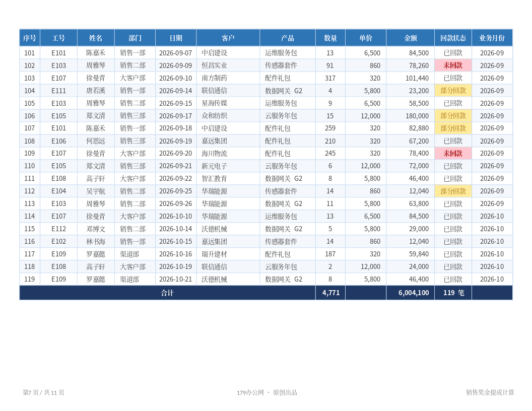Click the "日期" column header

(x=176, y=38)
